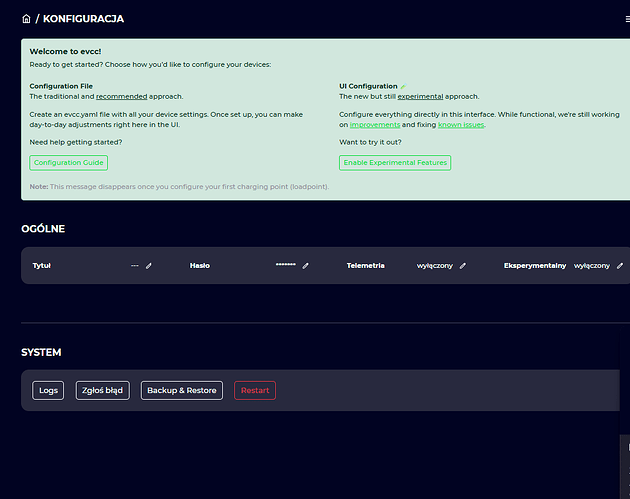Image resolution: width=630 pixels, height=499 pixels.
Task: Go to the home page icon
Action: coord(26,19)
